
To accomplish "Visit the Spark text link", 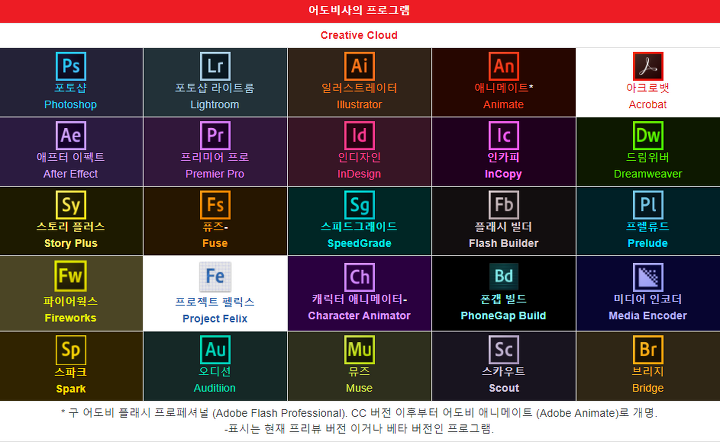I will pyautogui.click(x=71, y=389).
